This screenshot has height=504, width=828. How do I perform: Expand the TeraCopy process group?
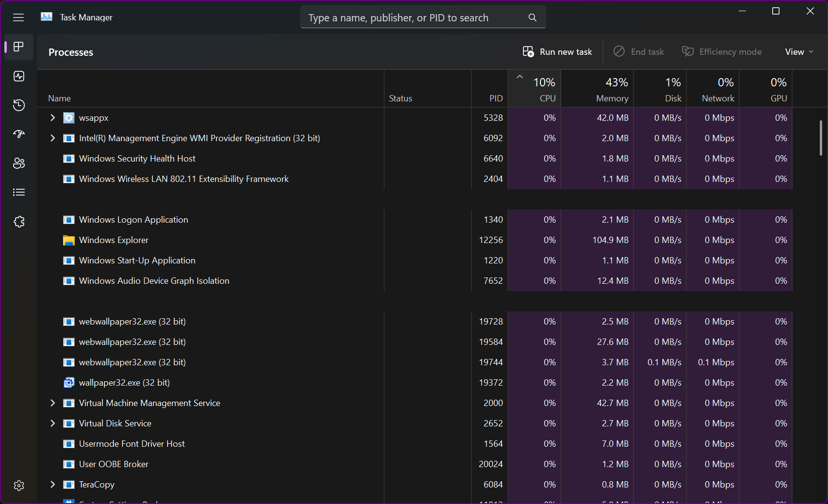tap(52, 484)
